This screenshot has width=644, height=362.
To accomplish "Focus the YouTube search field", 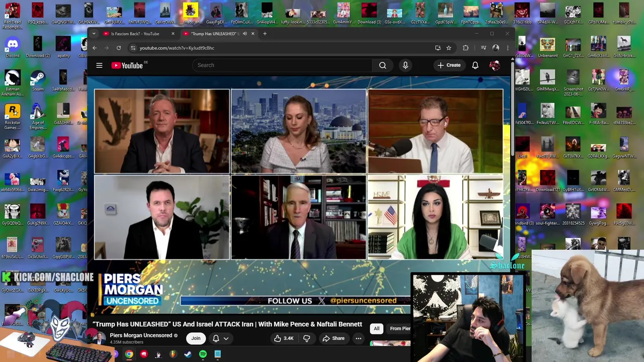I will click(282, 65).
